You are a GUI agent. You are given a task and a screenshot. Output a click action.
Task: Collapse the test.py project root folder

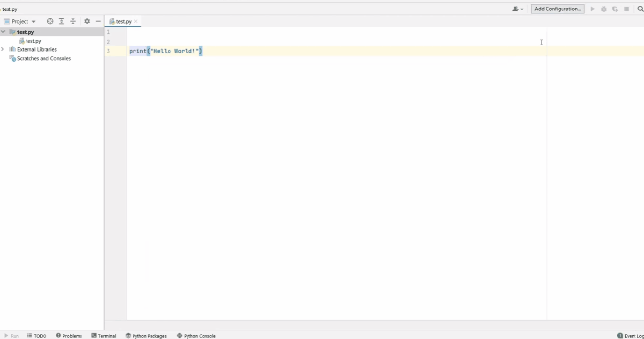[x=4, y=32]
